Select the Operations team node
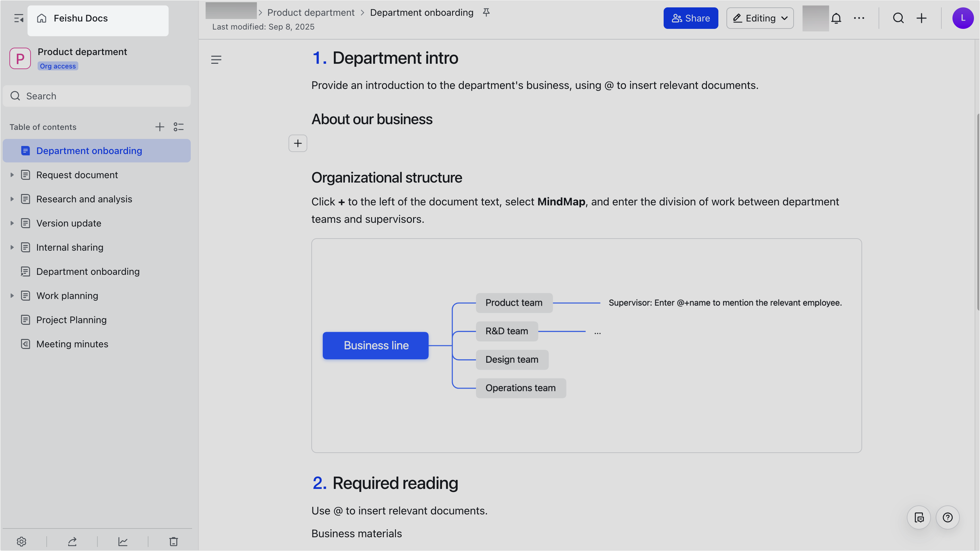 pos(521,388)
